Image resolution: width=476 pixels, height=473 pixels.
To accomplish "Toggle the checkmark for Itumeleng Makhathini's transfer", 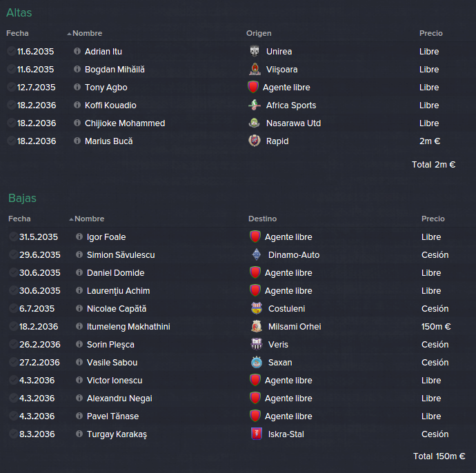I will coord(13,326).
